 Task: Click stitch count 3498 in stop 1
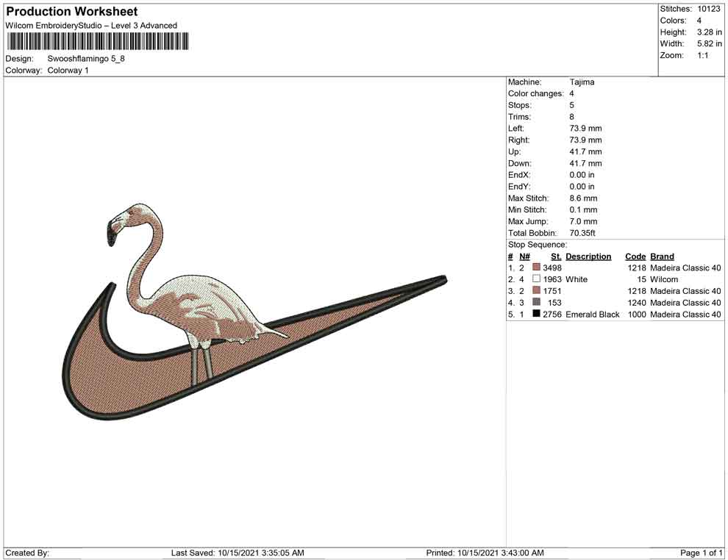point(552,268)
